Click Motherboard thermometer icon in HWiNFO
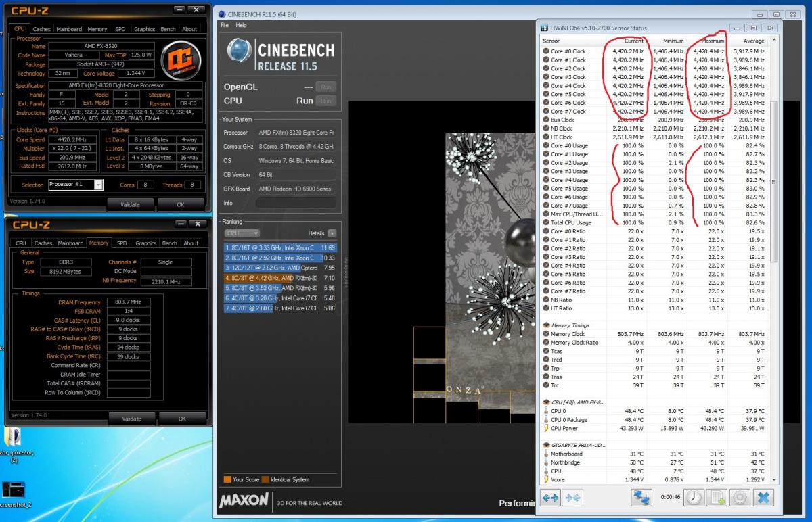 (x=546, y=454)
